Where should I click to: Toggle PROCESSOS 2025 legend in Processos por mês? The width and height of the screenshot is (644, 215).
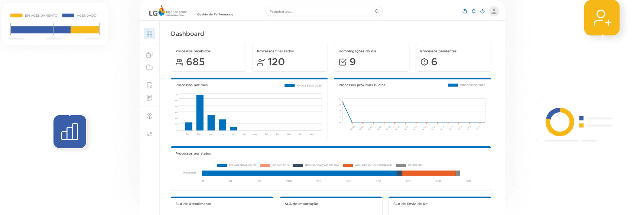(303, 85)
